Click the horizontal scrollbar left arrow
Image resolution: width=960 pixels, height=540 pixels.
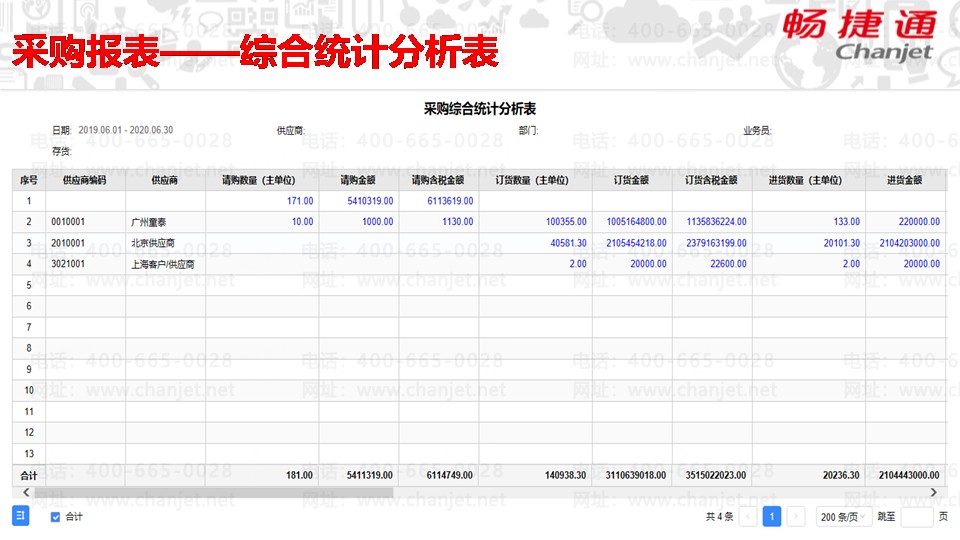[26, 492]
